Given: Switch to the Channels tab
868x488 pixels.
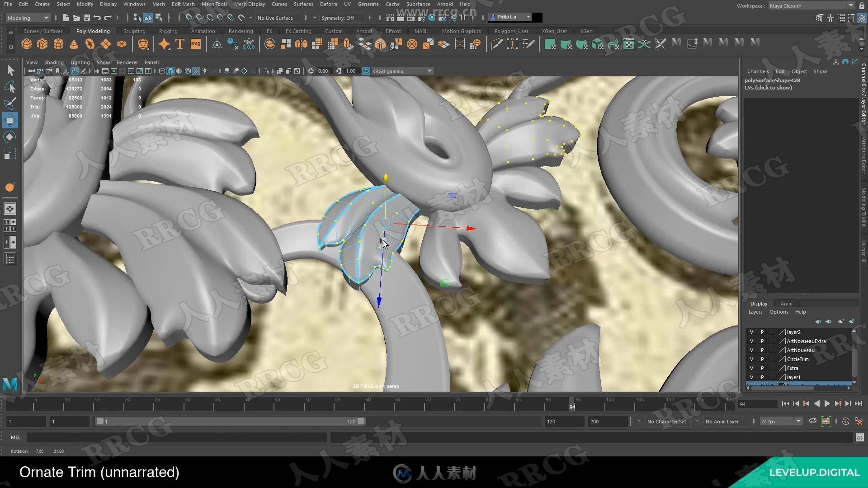Looking at the screenshot, I should coord(758,71).
